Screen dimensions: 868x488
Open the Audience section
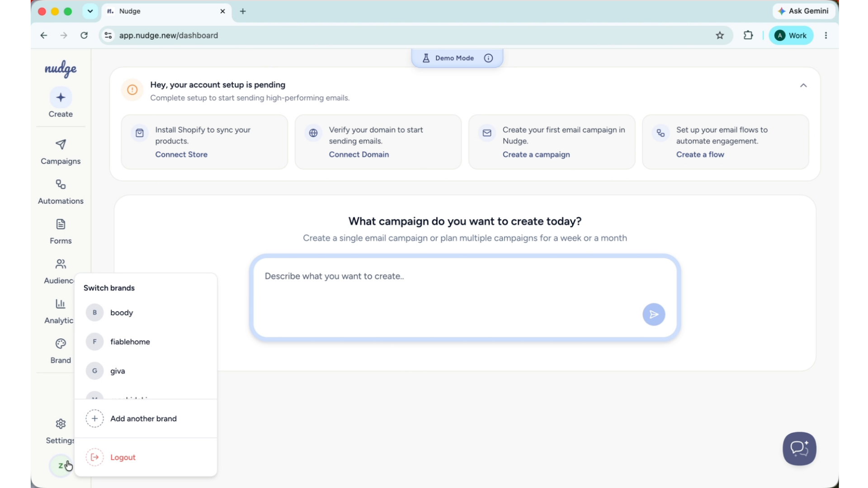pos(59,271)
